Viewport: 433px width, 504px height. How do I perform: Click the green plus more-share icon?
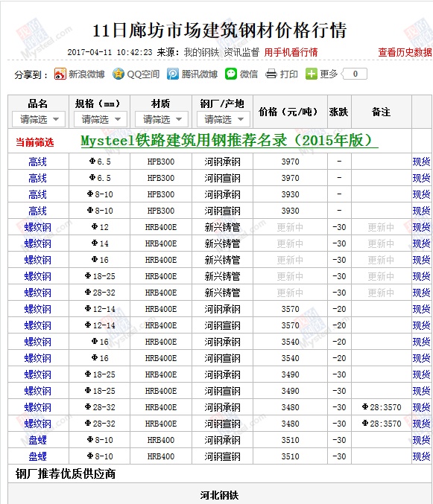click(x=311, y=74)
